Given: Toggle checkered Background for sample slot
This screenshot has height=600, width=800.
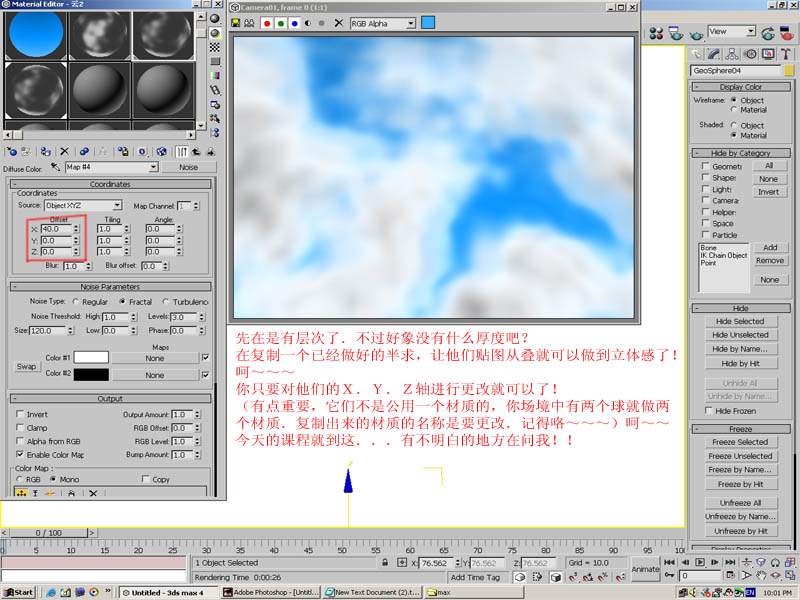Looking at the screenshot, I should click(x=215, y=47).
